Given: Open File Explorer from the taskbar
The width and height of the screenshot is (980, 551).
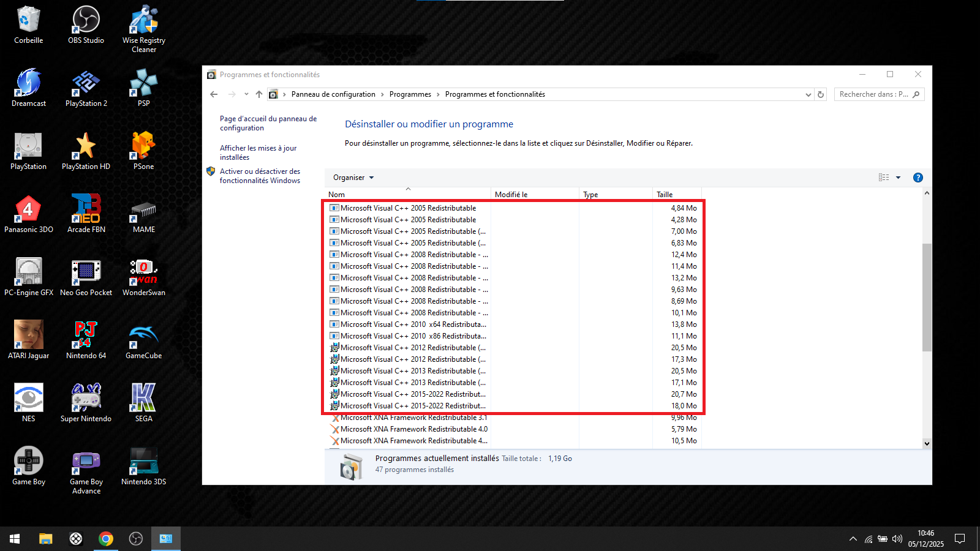Looking at the screenshot, I should [46, 539].
